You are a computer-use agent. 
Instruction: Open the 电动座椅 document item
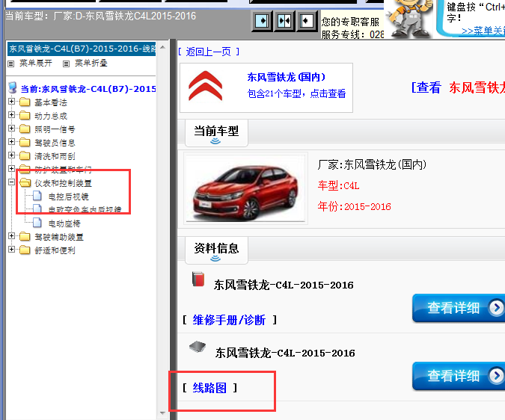64,223
